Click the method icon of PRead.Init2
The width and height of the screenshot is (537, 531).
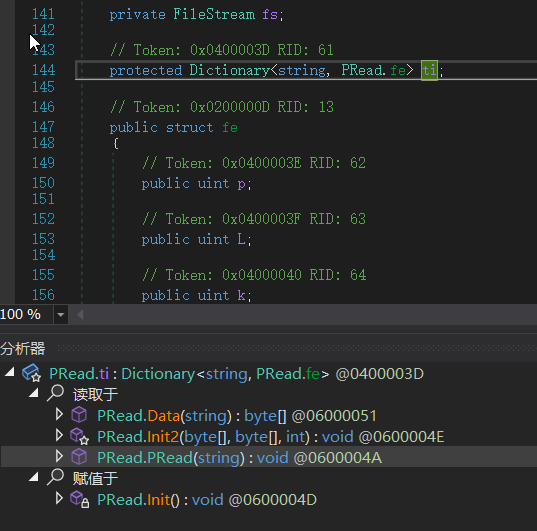point(79,436)
